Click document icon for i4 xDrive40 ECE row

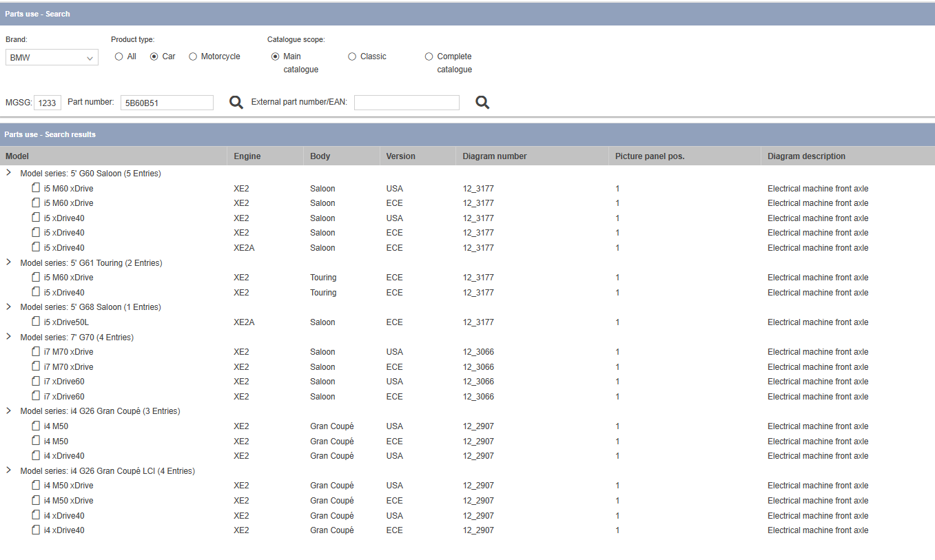click(36, 530)
